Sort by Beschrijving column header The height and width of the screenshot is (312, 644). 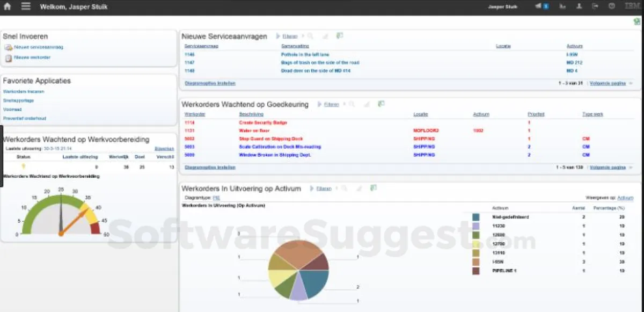[251, 114]
